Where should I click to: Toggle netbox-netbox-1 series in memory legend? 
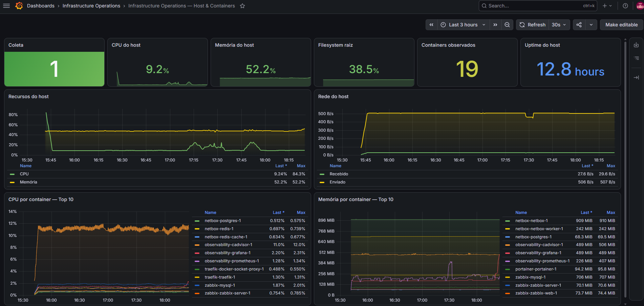[531, 221]
